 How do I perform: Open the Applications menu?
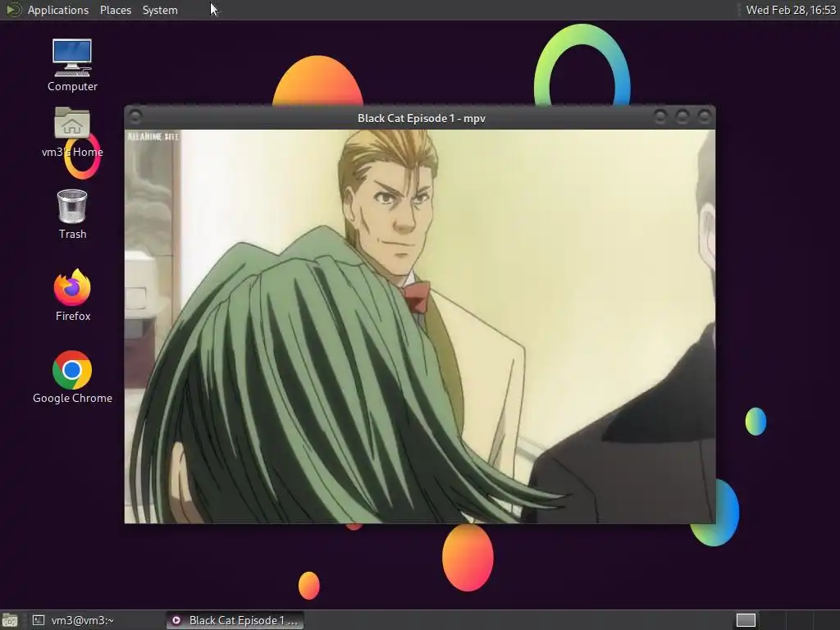point(58,10)
